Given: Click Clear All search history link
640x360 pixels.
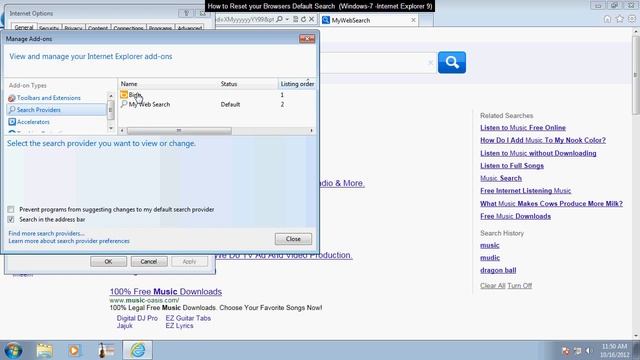Looking at the screenshot, I should click(x=493, y=286).
